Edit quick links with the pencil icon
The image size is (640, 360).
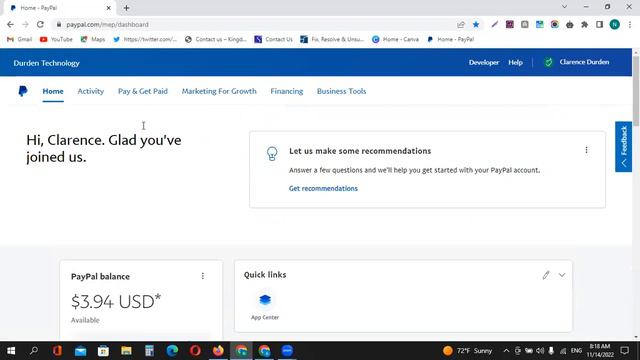(x=546, y=275)
